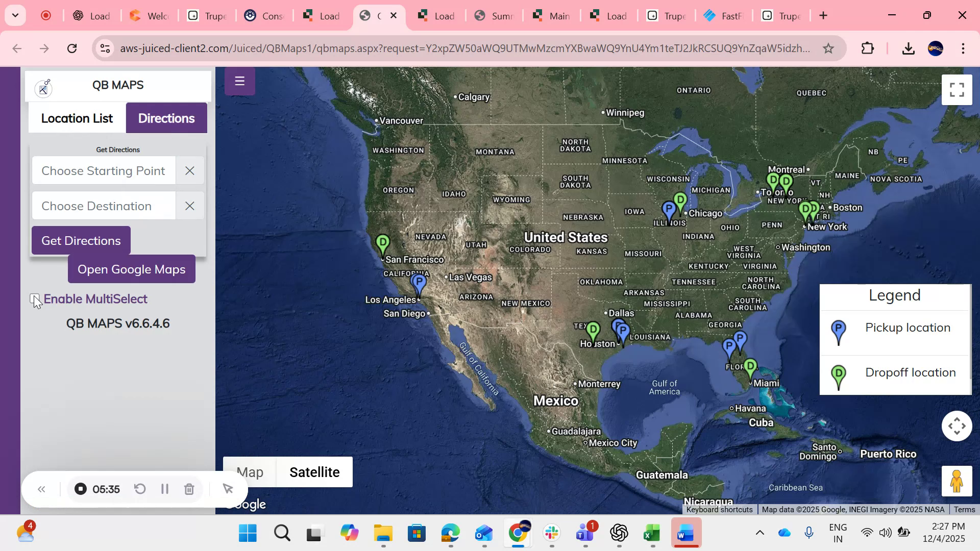Open the purple hamburger menu on the map

tap(239, 81)
